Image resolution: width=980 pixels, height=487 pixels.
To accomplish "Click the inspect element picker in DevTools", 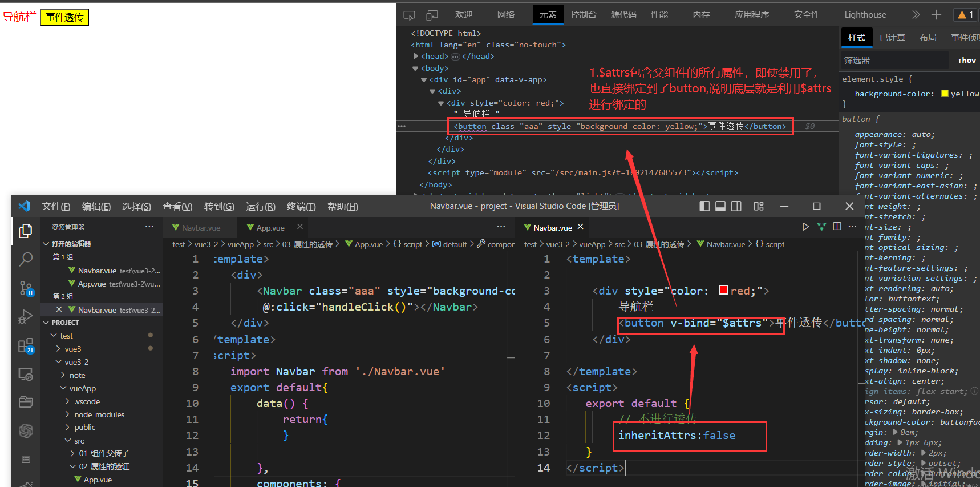I will 409,15.
